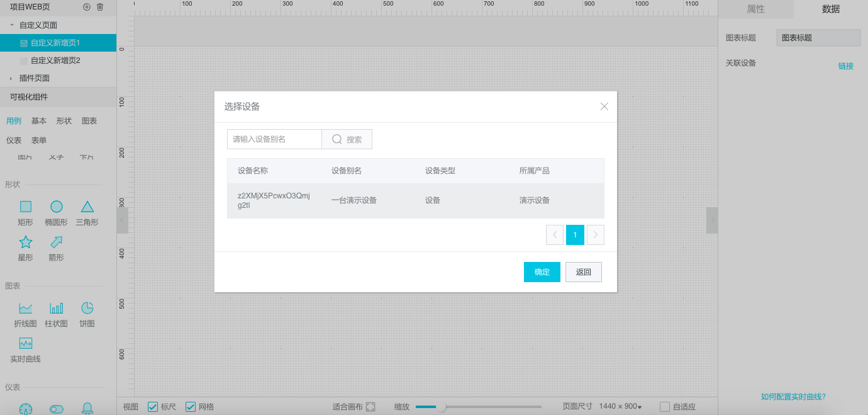Close the 选择设备 dialog
The height and width of the screenshot is (415, 868).
604,106
